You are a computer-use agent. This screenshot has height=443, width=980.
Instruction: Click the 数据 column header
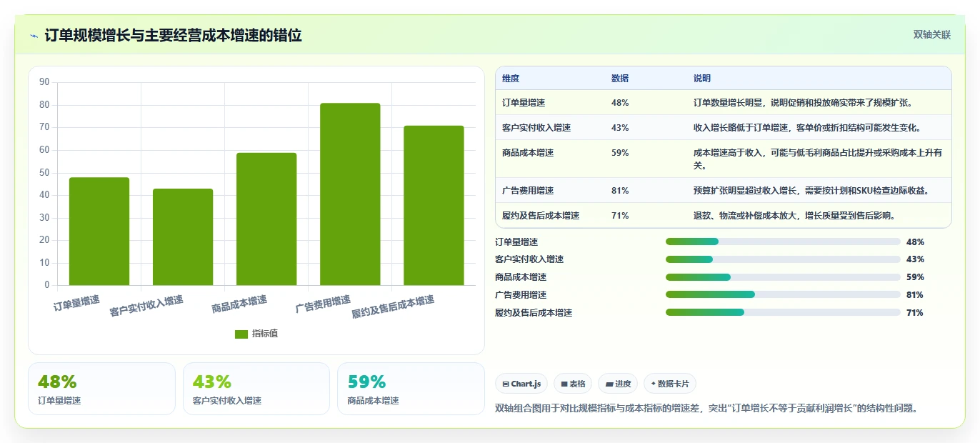coord(620,79)
